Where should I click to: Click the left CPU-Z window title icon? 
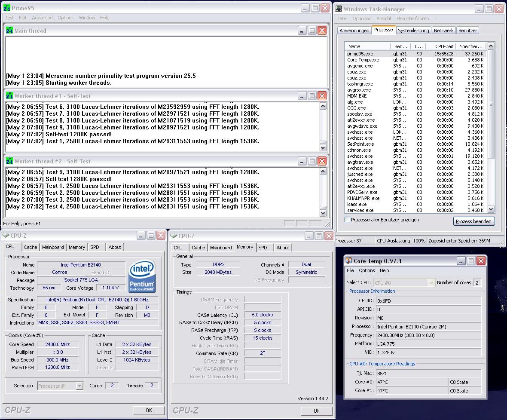(6, 235)
